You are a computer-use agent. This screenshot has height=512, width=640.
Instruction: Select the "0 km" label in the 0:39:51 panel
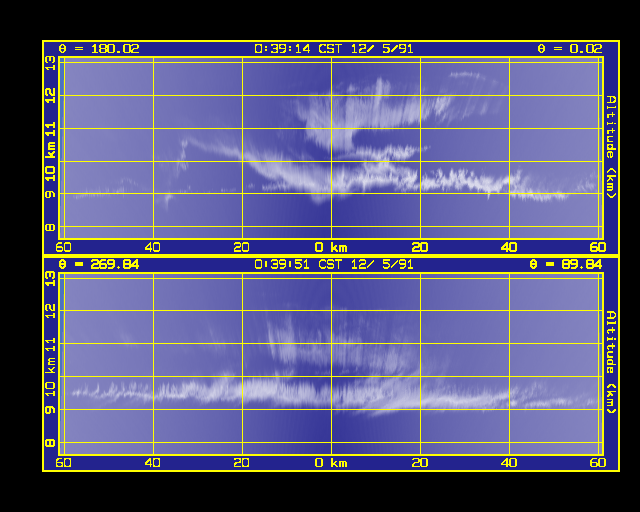pyautogui.click(x=331, y=463)
